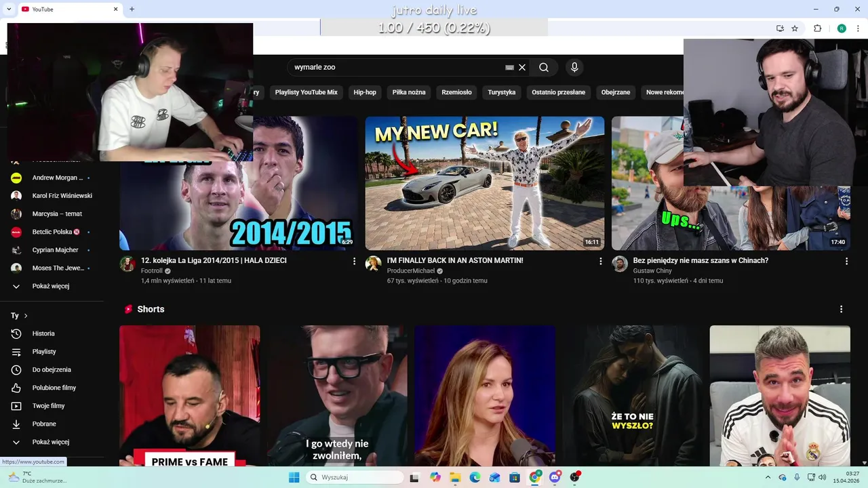
Task: Open more options for the Gustaw Chiny video
Action: 846,261
